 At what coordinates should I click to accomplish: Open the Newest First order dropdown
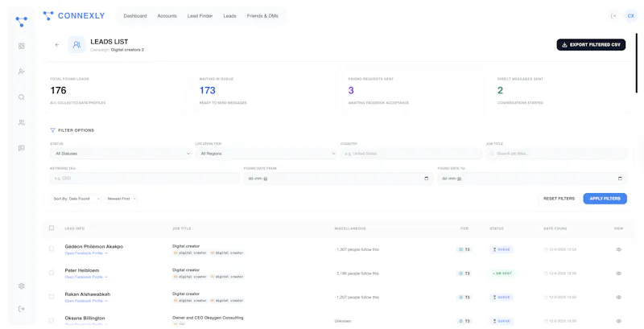tap(122, 199)
